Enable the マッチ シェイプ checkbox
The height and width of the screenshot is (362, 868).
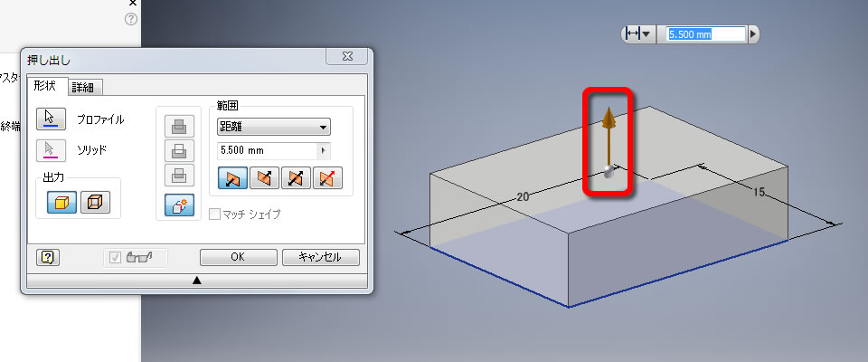[214, 214]
